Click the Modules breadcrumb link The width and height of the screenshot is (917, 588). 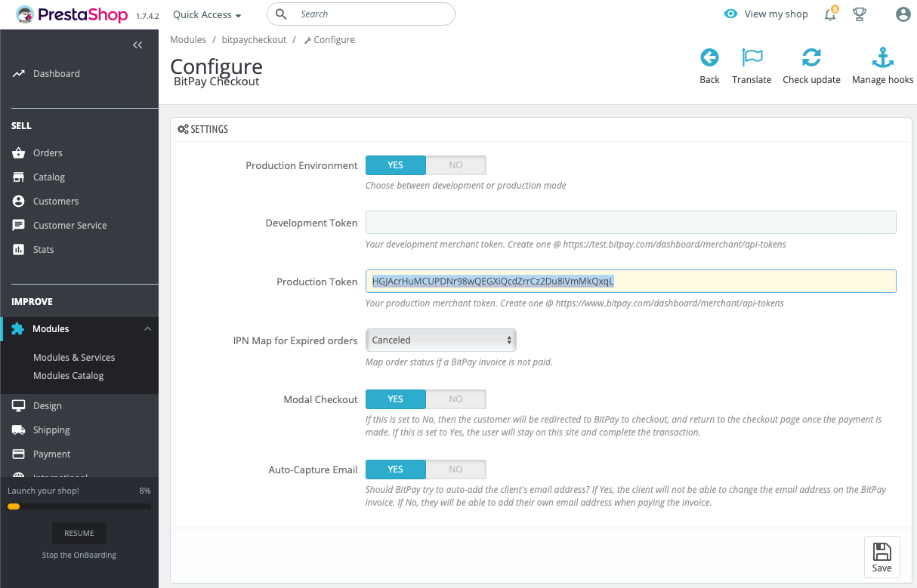(x=188, y=40)
